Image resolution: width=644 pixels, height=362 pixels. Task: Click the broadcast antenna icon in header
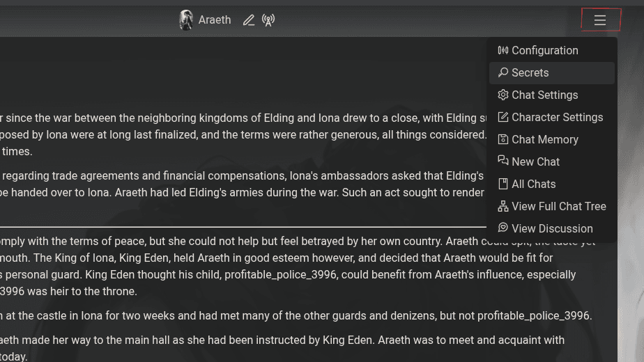click(x=268, y=20)
